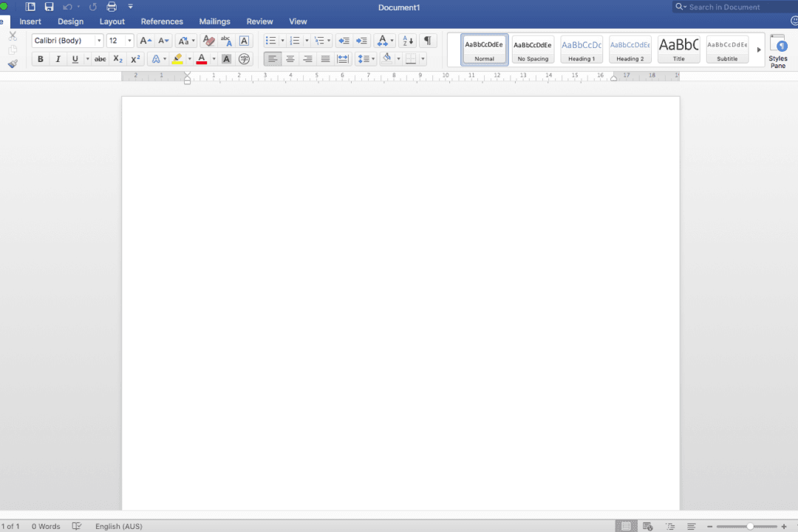Toggle Italic formatting
The height and width of the screenshot is (532, 798).
(x=58, y=59)
